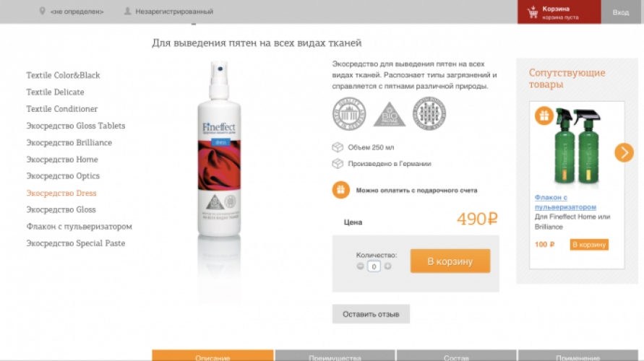Click the orange gift account icon

[x=341, y=190]
